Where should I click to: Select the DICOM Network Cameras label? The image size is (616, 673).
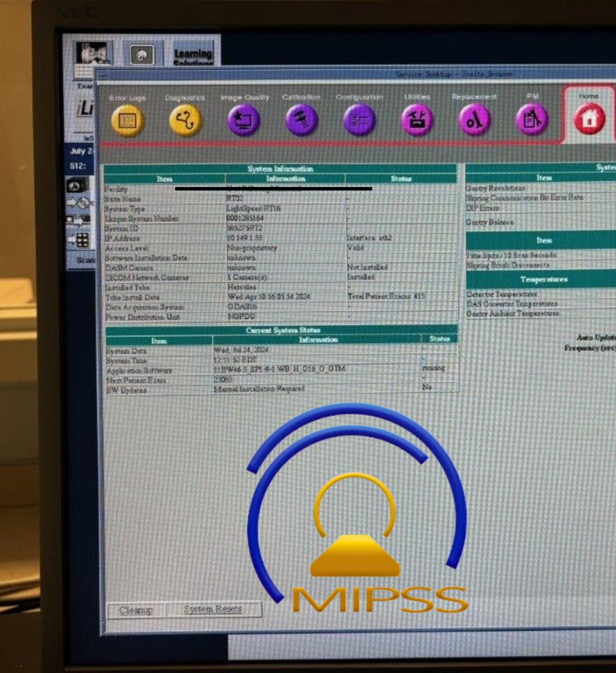click(x=147, y=278)
